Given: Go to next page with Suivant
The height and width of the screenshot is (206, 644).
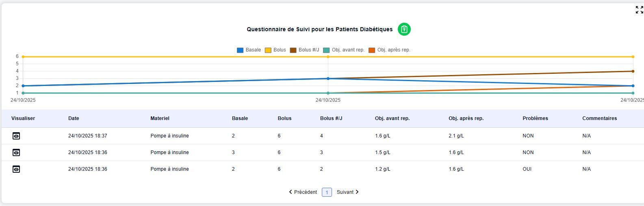Looking at the screenshot, I should tap(348, 192).
